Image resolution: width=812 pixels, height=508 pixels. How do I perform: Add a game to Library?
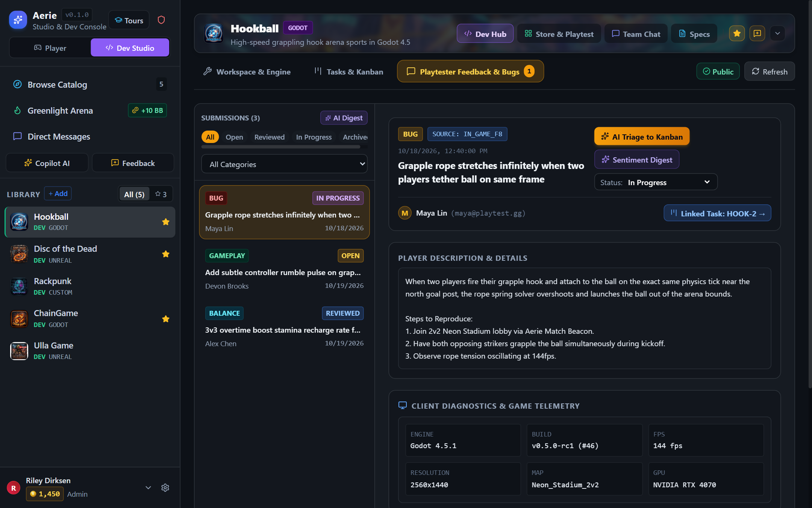click(x=58, y=193)
